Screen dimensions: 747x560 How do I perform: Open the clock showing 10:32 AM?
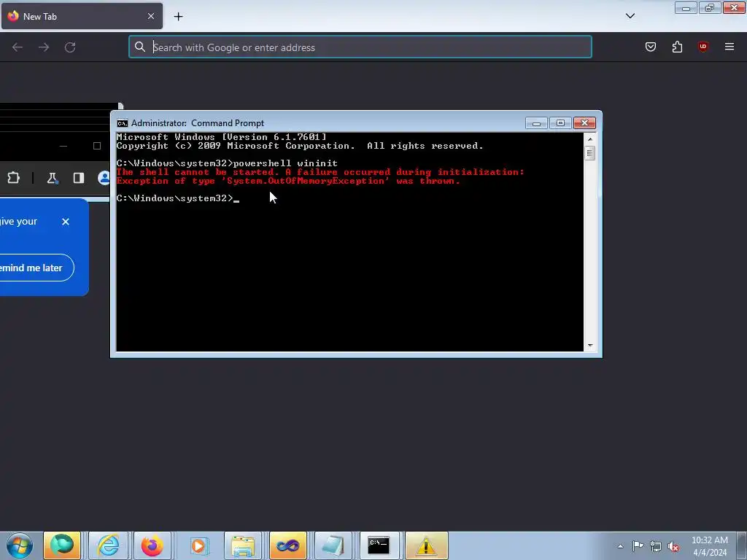click(710, 546)
